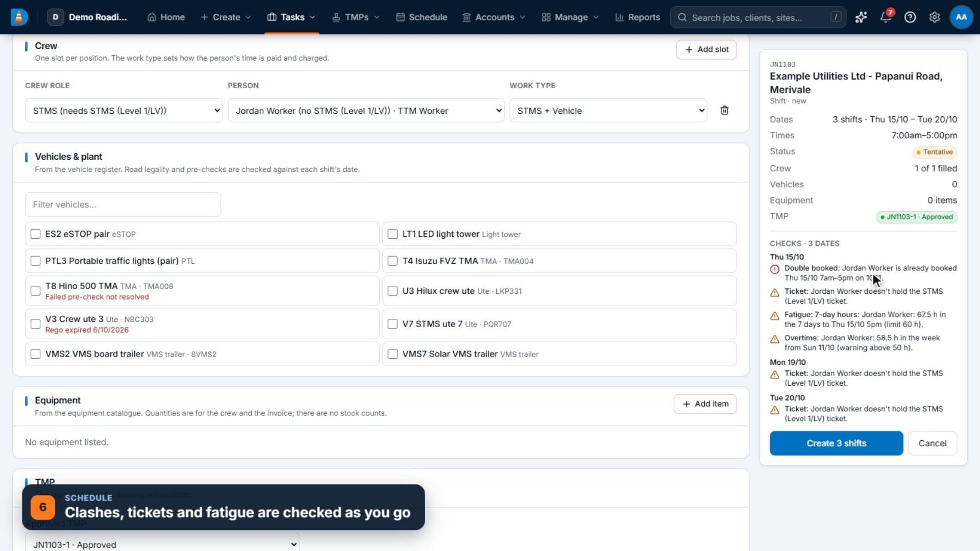
Task: Open the AI sparkle assistant icon
Action: [861, 17]
